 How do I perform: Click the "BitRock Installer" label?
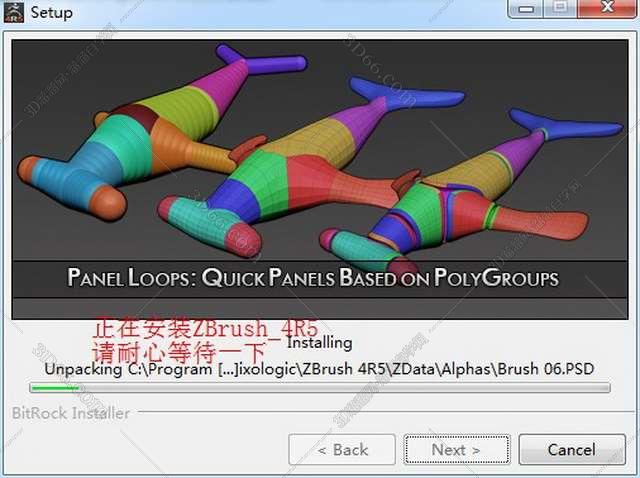pos(71,413)
